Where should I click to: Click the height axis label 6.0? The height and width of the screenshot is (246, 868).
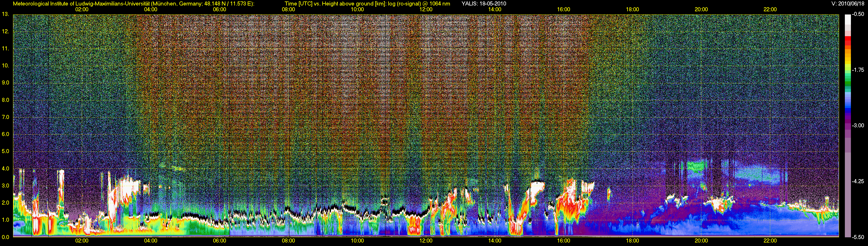5,134
